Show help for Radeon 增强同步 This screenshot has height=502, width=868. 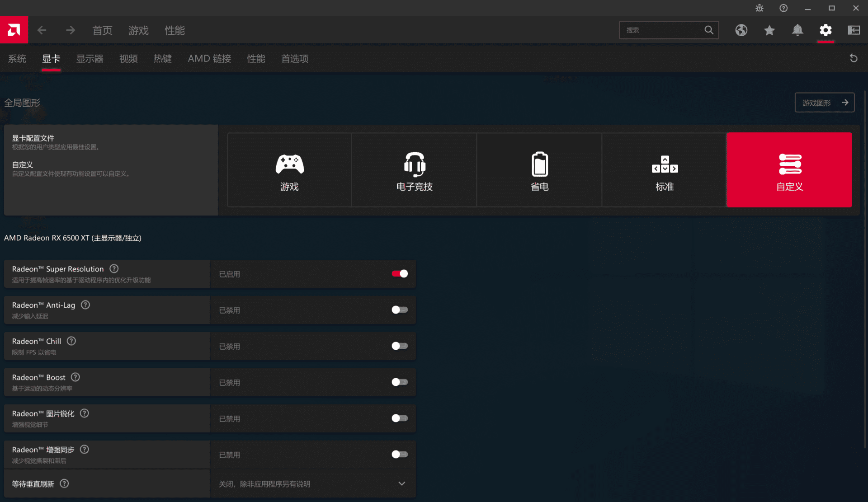pyautogui.click(x=85, y=450)
